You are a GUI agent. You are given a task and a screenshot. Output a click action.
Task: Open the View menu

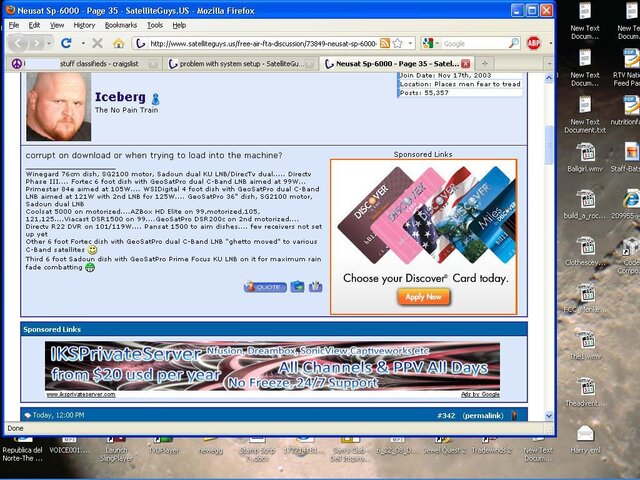[x=57, y=25]
